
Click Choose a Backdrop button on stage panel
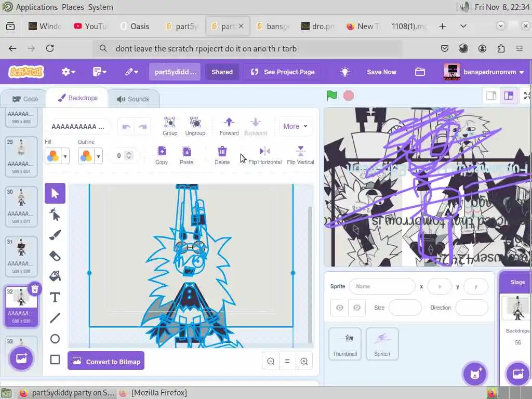tap(518, 374)
